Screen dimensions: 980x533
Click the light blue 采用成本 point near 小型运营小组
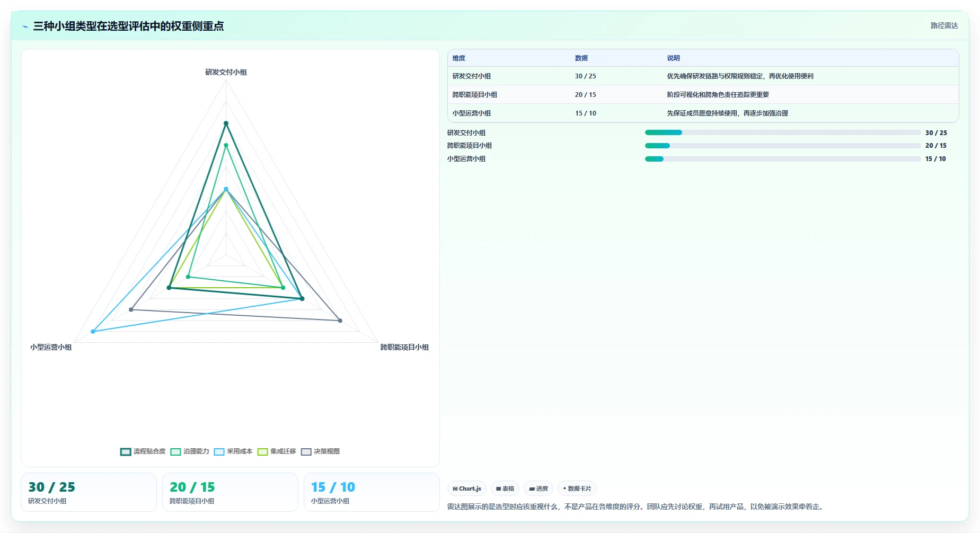(x=93, y=332)
